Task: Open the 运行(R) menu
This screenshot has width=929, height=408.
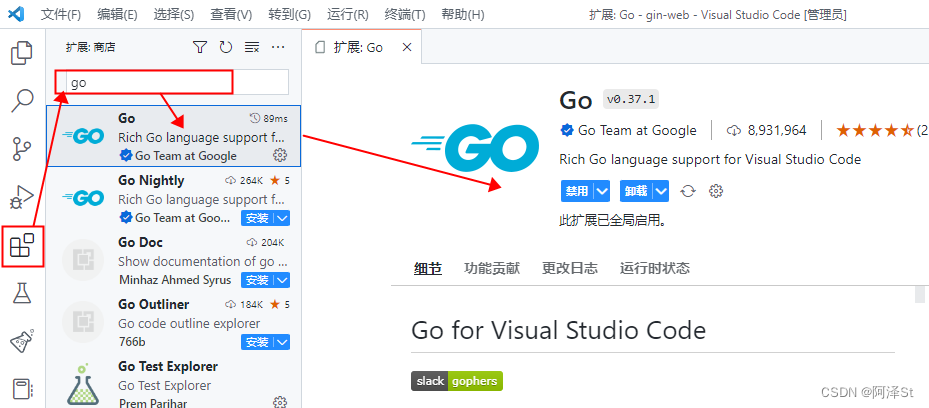Action: coord(347,15)
